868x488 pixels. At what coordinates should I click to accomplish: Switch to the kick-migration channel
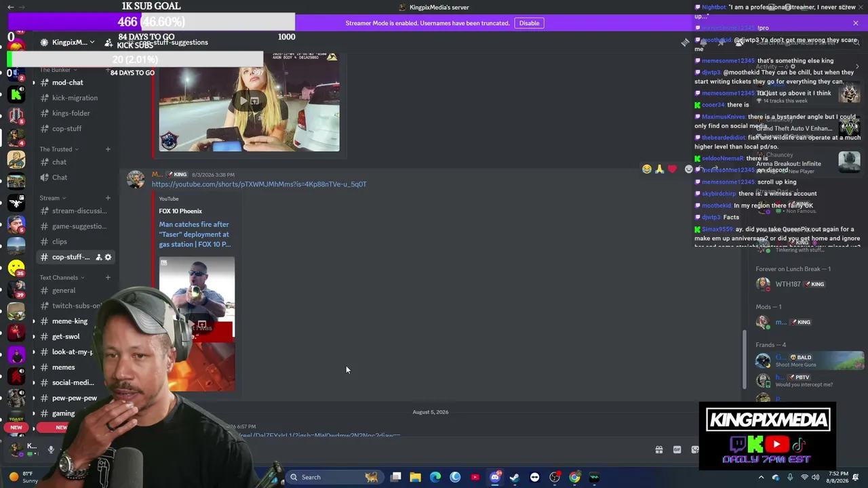[75, 98]
